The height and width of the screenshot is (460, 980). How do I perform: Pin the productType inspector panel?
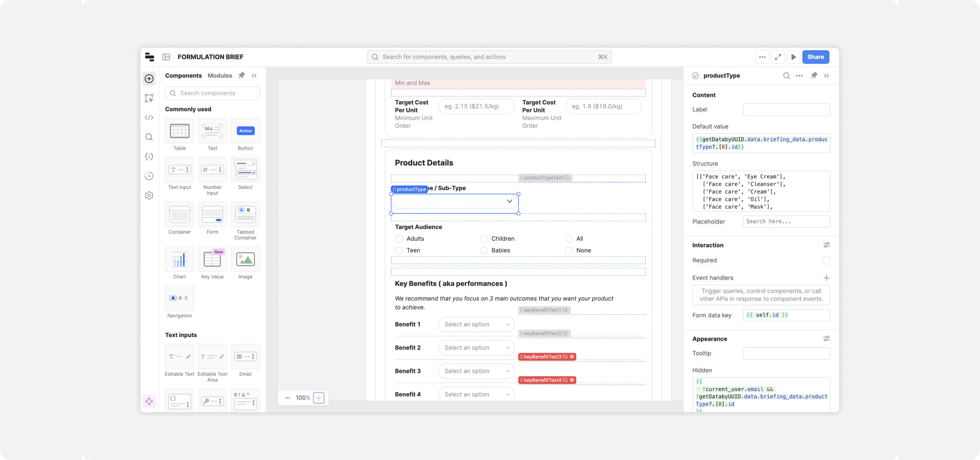pyautogui.click(x=814, y=75)
